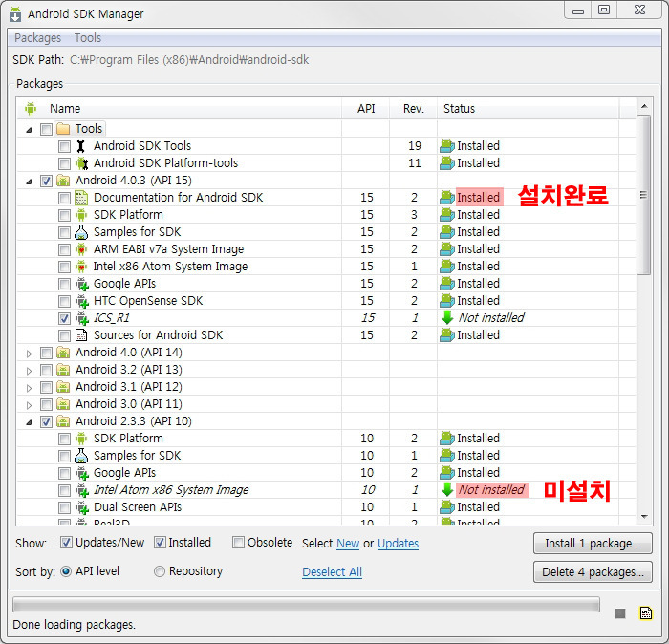This screenshot has width=669, height=644.
Task: Click the scrollbar up arrow
Action: click(x=644, y=106)
